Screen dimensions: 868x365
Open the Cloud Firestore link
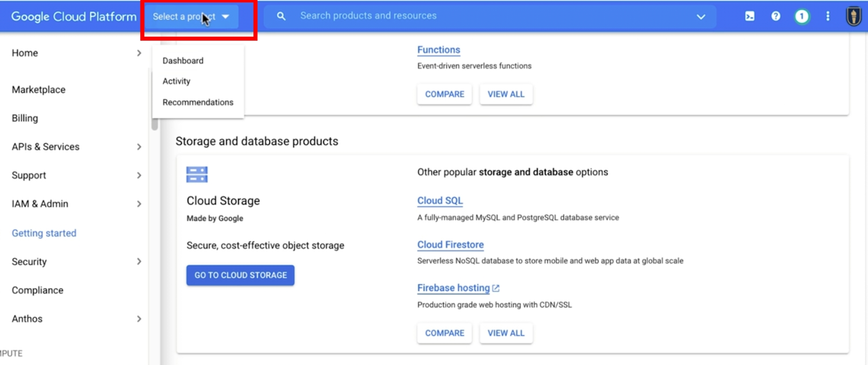tap(450, 245)
